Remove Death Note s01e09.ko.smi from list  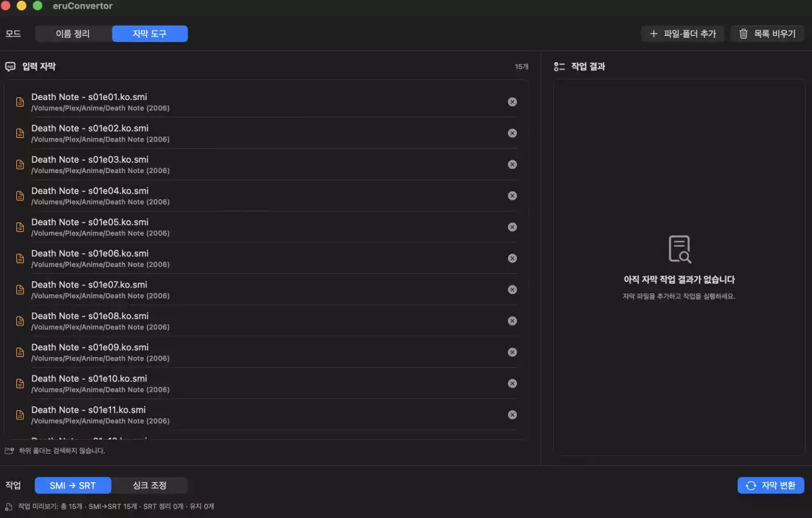pyautogui.click(x=512, y=352)
